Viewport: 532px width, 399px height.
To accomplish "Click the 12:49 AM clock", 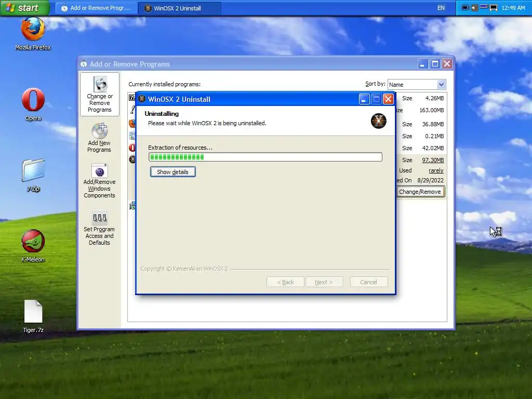I will tap(513, 8).
